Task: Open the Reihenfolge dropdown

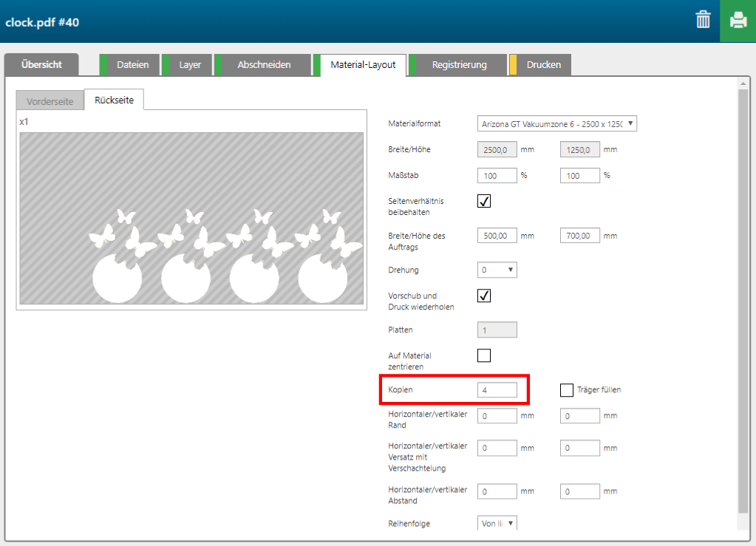Action: pyautogui.click(x=497, y=523)
